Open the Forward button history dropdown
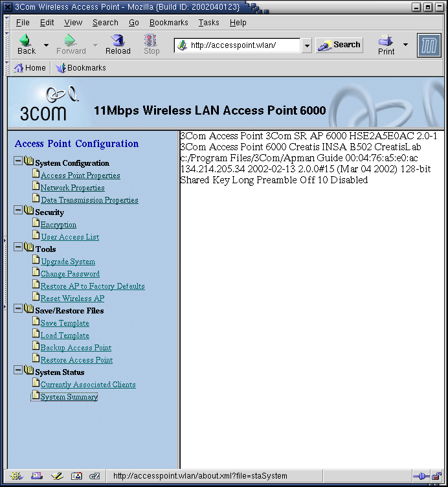This screenshot has width=448, height=487. tap(95, 45)
